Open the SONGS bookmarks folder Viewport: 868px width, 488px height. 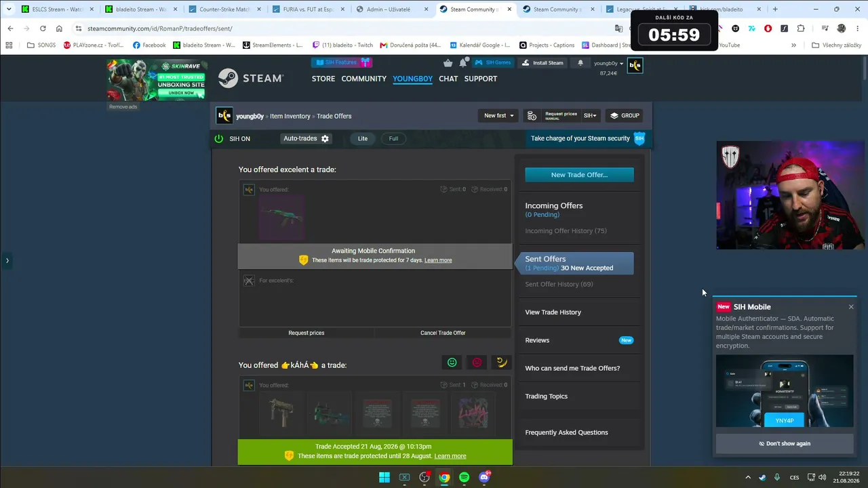(x=41, y=45)
